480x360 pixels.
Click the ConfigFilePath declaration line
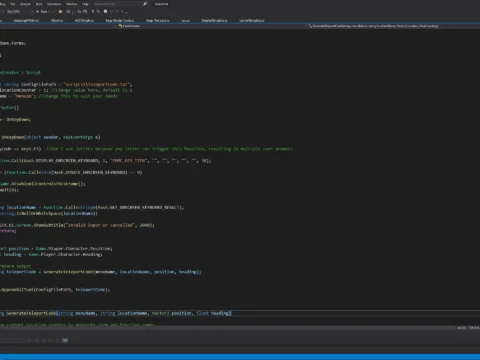click(x=66, y=84)
